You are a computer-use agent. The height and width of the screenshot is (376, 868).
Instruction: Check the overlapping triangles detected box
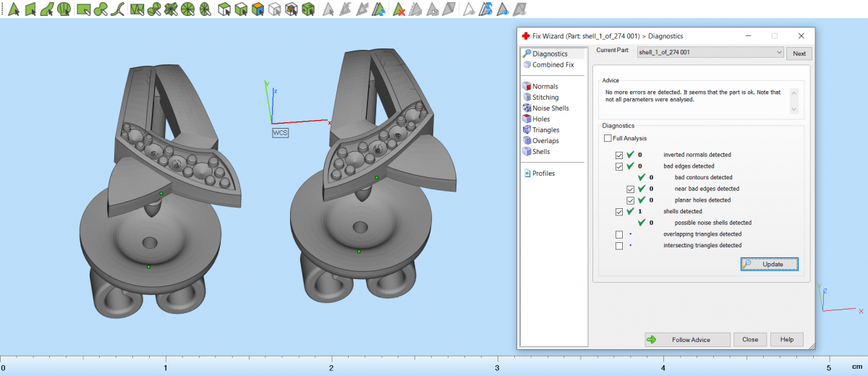[618, 234]
